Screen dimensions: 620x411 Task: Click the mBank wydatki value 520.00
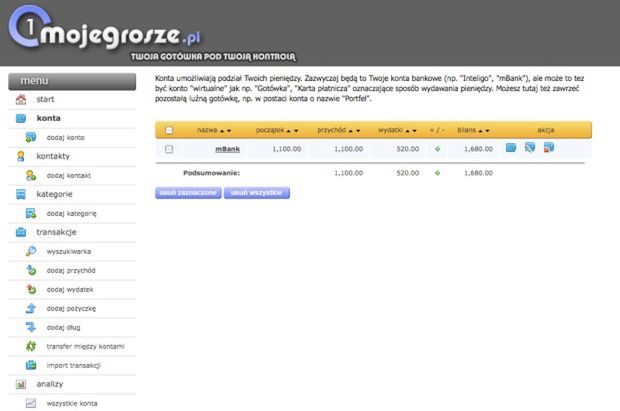[408, 149]
